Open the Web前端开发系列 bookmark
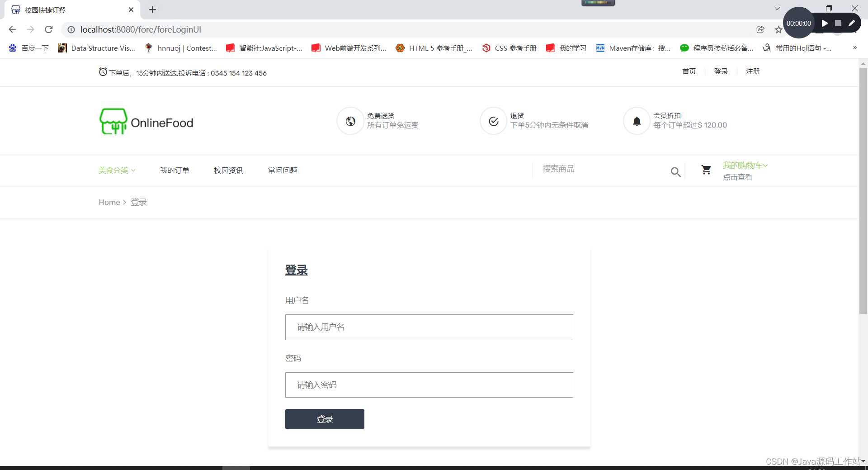Image resolution: width=868 pixels, height=470 pixels. tap(349, 48)
